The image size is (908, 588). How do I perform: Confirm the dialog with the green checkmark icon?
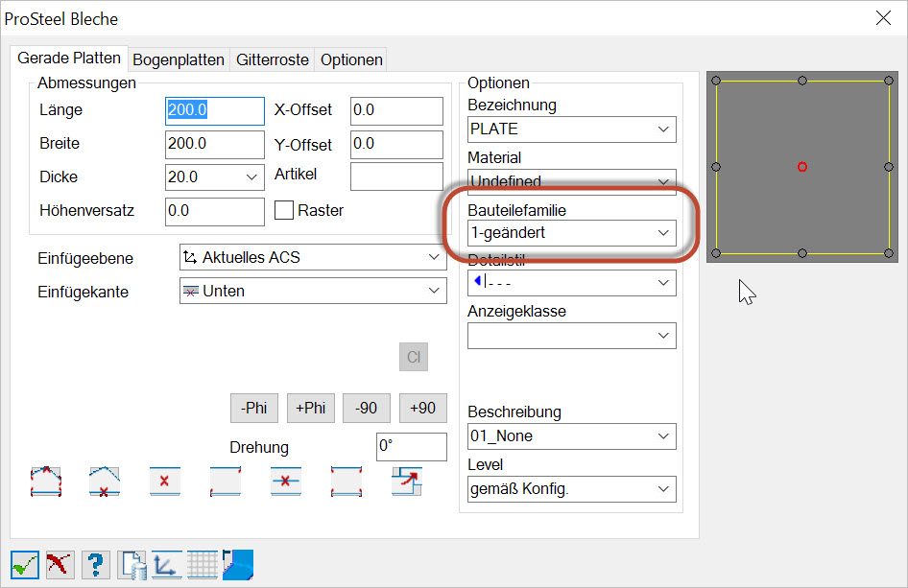[25, 565]
